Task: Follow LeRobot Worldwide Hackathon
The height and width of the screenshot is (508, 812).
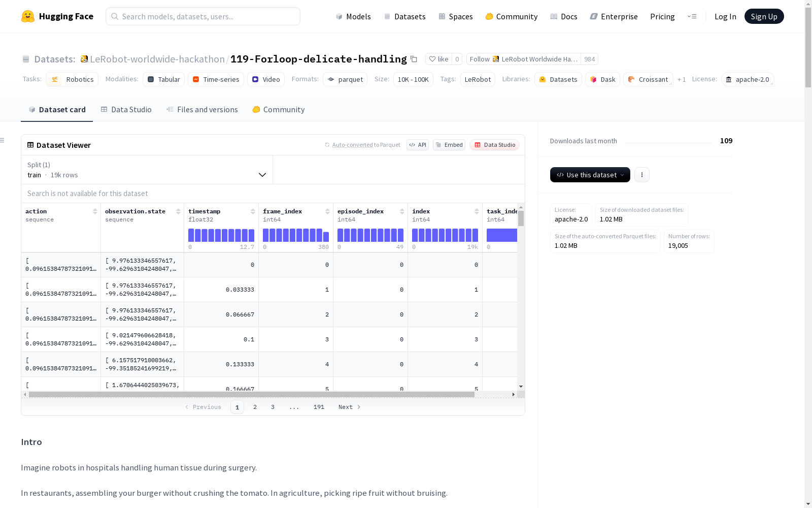Action: (x=524, y=59)
